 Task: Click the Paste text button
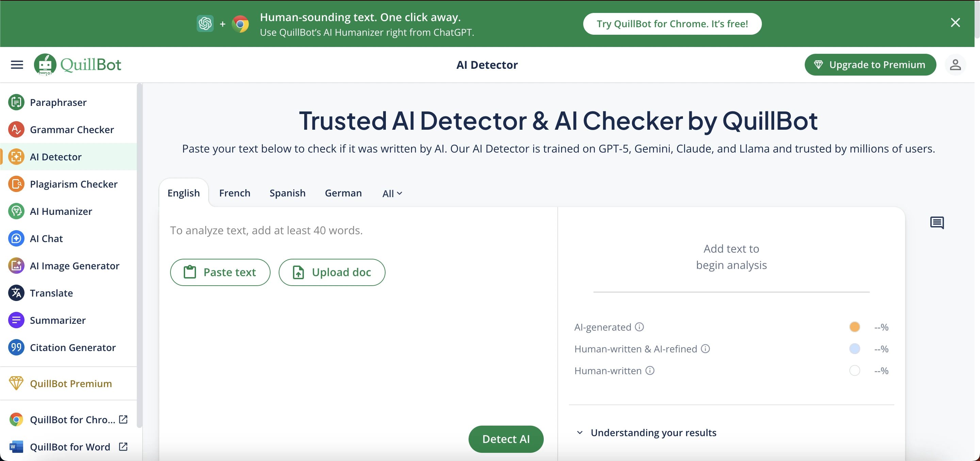(x=220, y=272)
